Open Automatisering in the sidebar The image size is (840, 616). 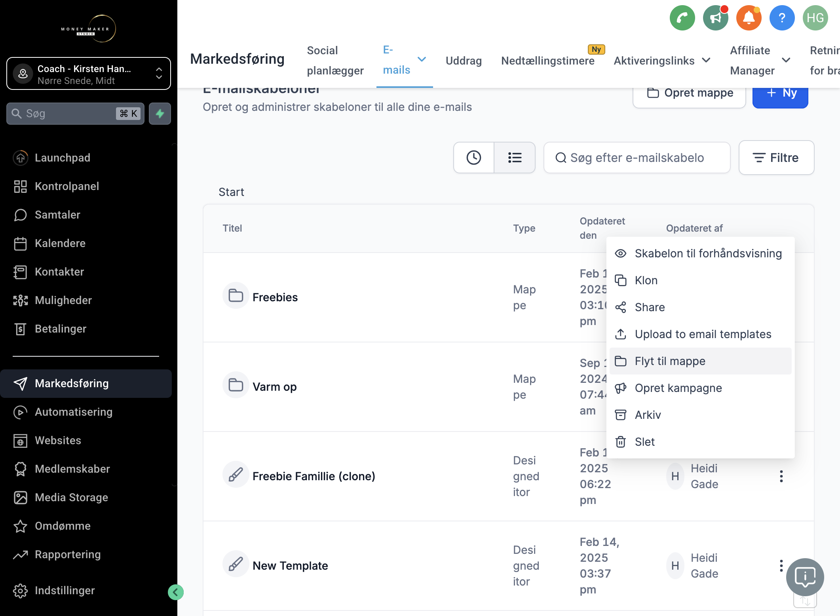pyautogui.click(x=74, y=412)
